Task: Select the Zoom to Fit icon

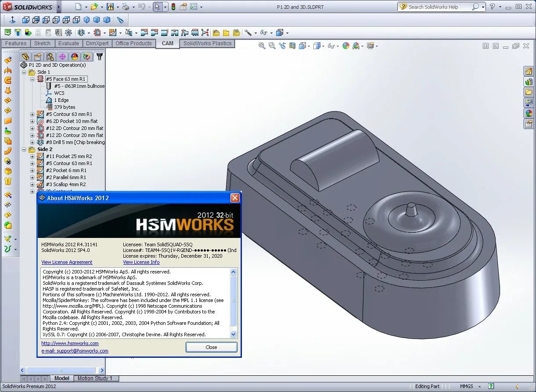Action: [262, 46]
